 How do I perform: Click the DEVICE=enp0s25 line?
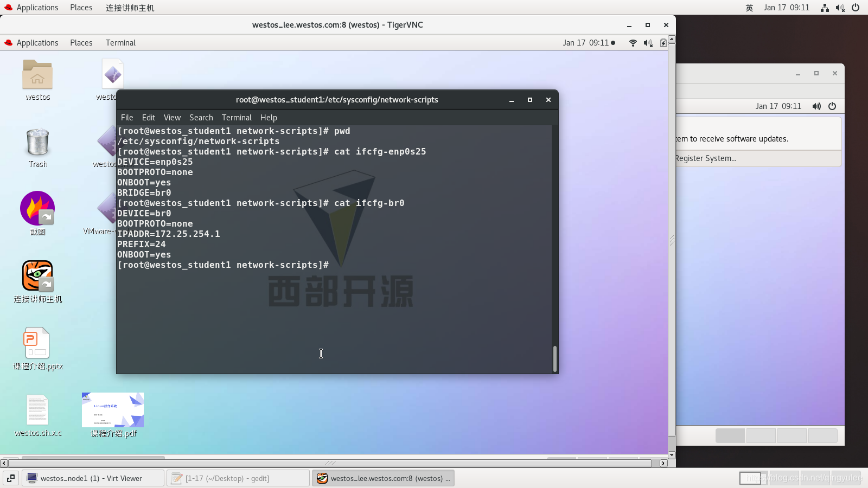coord(155,162)
